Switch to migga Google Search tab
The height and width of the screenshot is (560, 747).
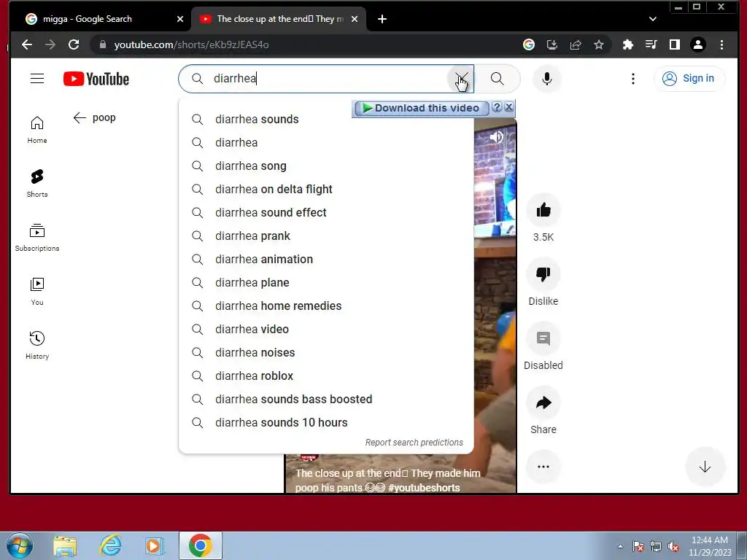[x=102, y=19]
